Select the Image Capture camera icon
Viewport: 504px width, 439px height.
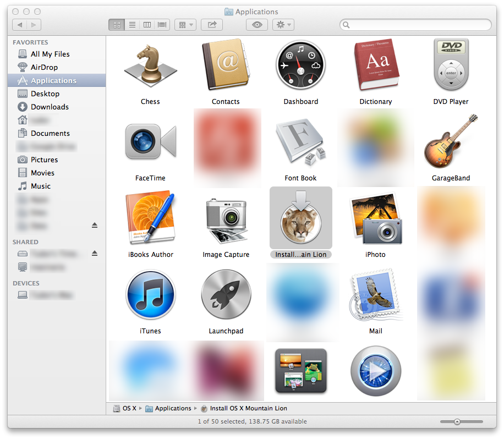pyautogui.click(x=226, y=221)
